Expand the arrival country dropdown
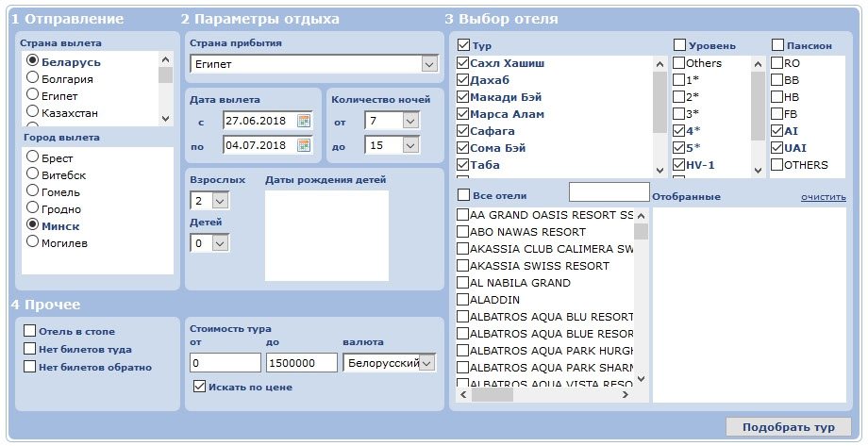The width and height of the screenshot is (868, 446). click(429, 64)
